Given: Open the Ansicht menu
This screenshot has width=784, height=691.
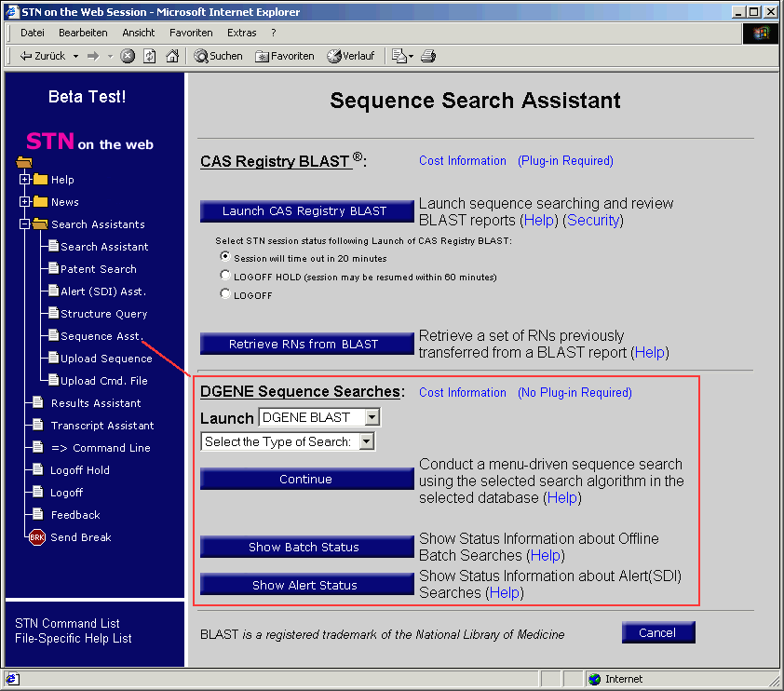Looking at the screenshot, I should pos(139,33).
